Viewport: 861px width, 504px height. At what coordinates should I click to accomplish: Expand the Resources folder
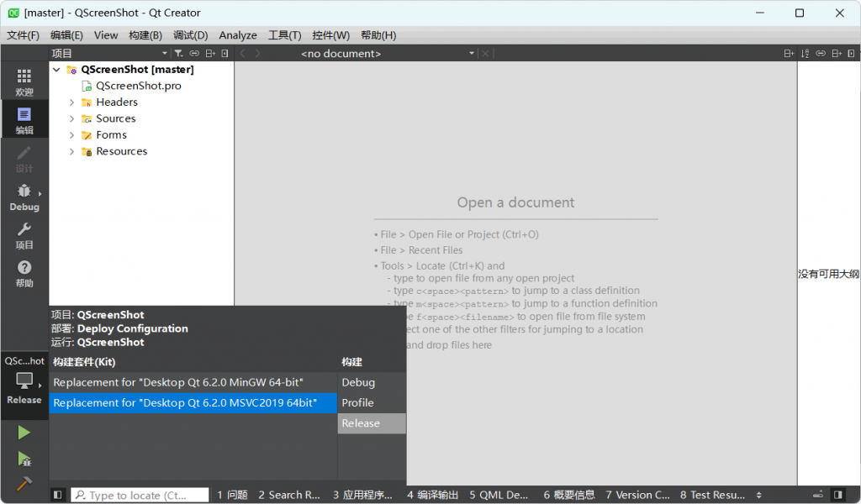(71, 151)
